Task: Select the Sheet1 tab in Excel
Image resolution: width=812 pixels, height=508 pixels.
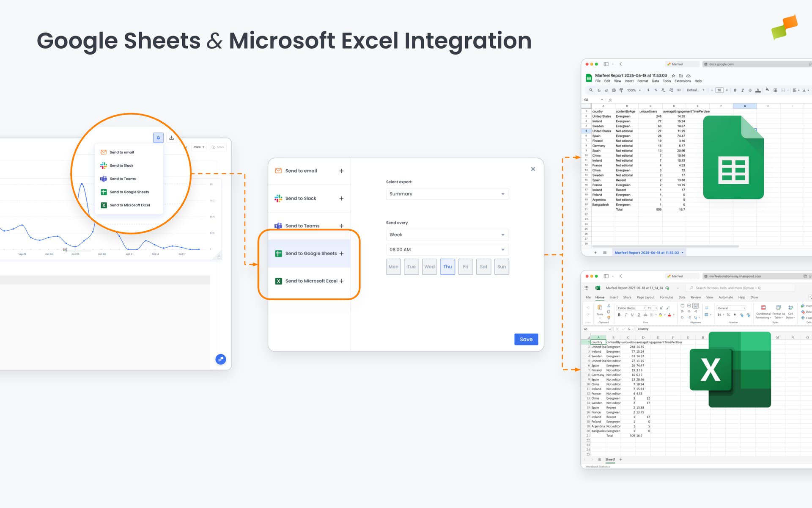Action: tap(610, 459)
